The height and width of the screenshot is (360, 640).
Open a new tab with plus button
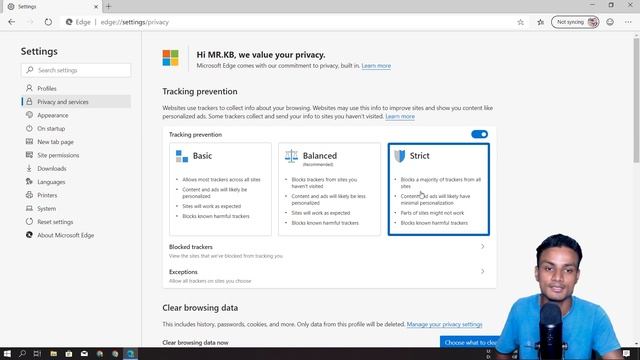[x=108, y=6]
